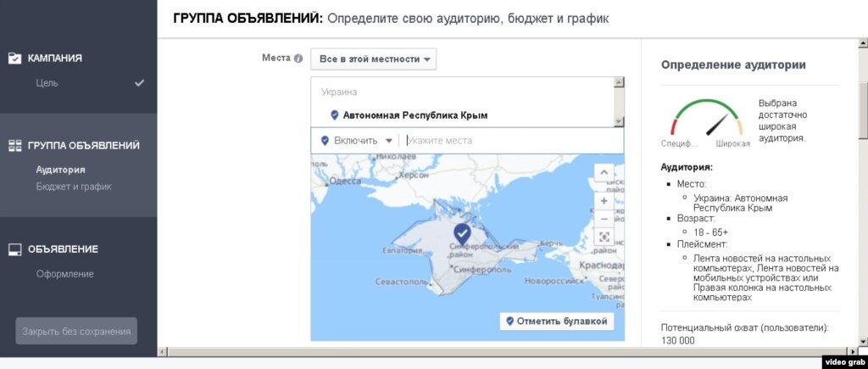Click the info icon next to Места

[298, 59]
